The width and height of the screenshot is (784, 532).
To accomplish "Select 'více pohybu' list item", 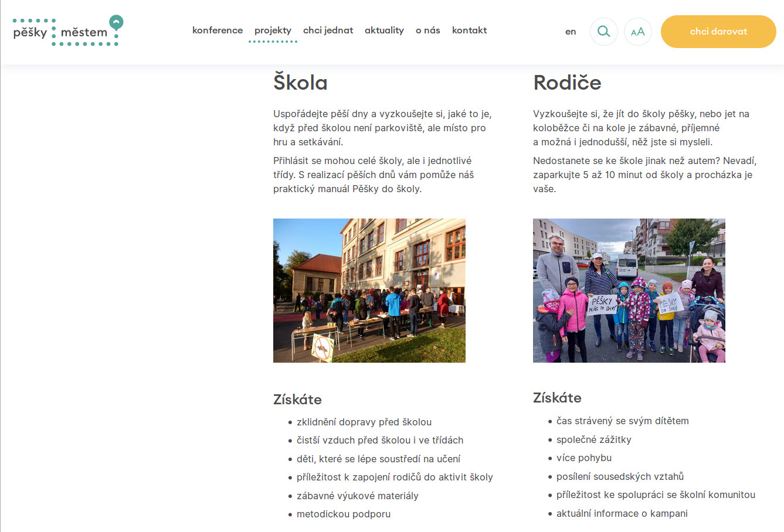I will point(584,458).
